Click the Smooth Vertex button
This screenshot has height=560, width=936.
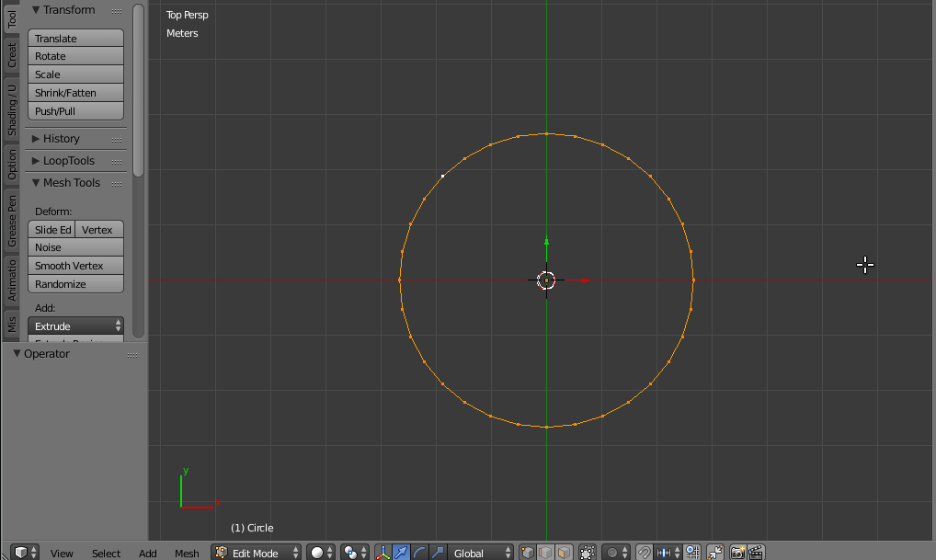click(75, 266)
